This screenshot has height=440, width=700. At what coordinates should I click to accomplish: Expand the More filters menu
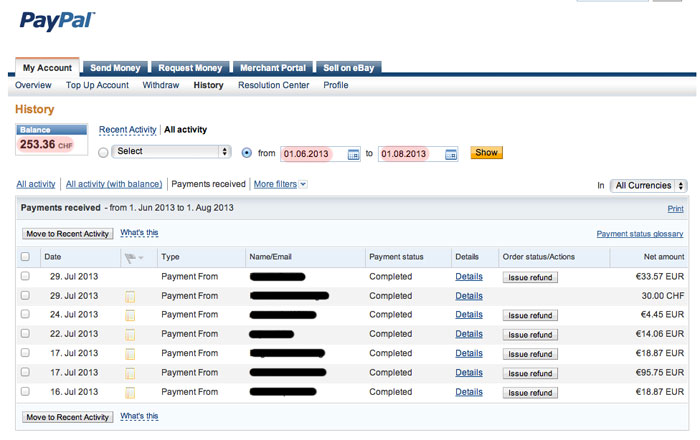click(x=280, y=184)
